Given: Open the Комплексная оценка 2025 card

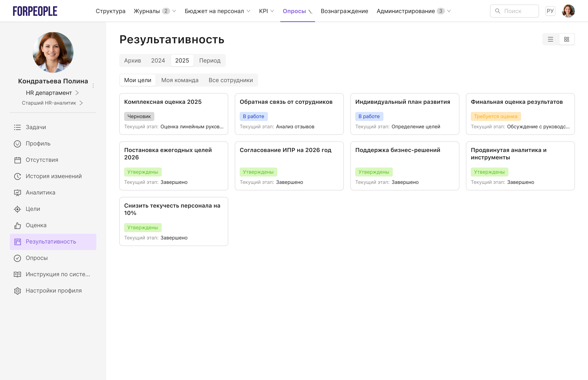Looking at the screenshot, I should (174, 114).
